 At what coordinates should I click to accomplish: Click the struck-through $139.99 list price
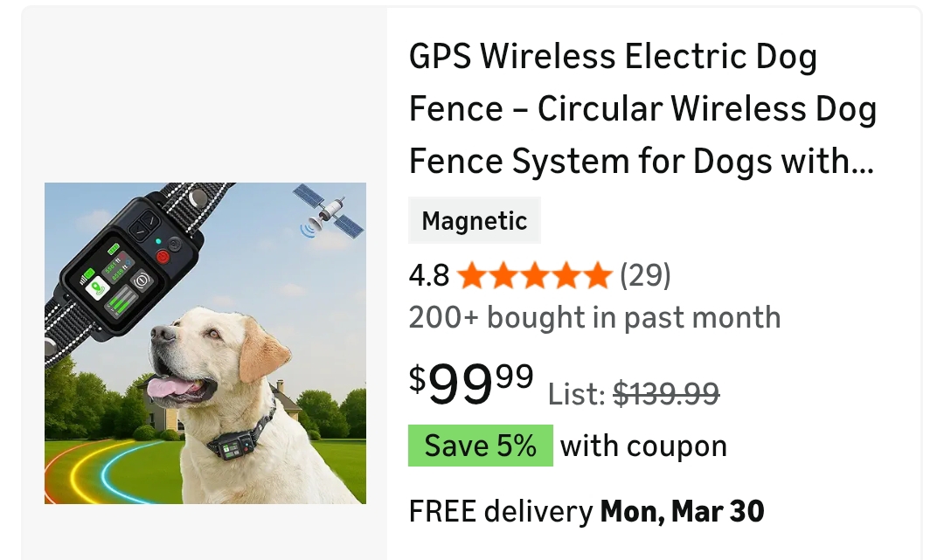coord(666,395)
